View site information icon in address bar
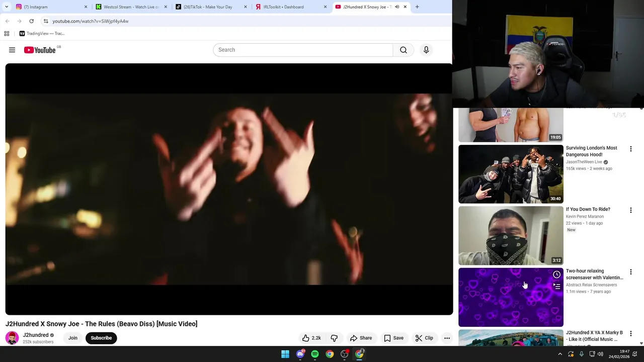Image resolution: width=644 pixels, height=362 pixels. click(x=46, y=21)
